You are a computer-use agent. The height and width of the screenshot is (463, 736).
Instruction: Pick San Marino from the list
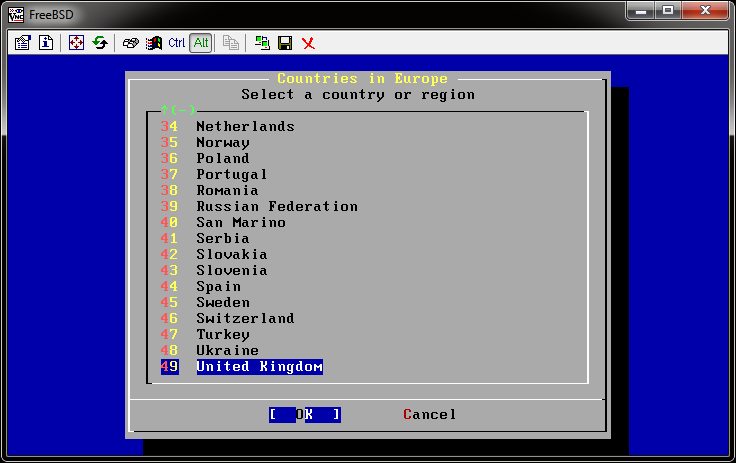[241, 222]
